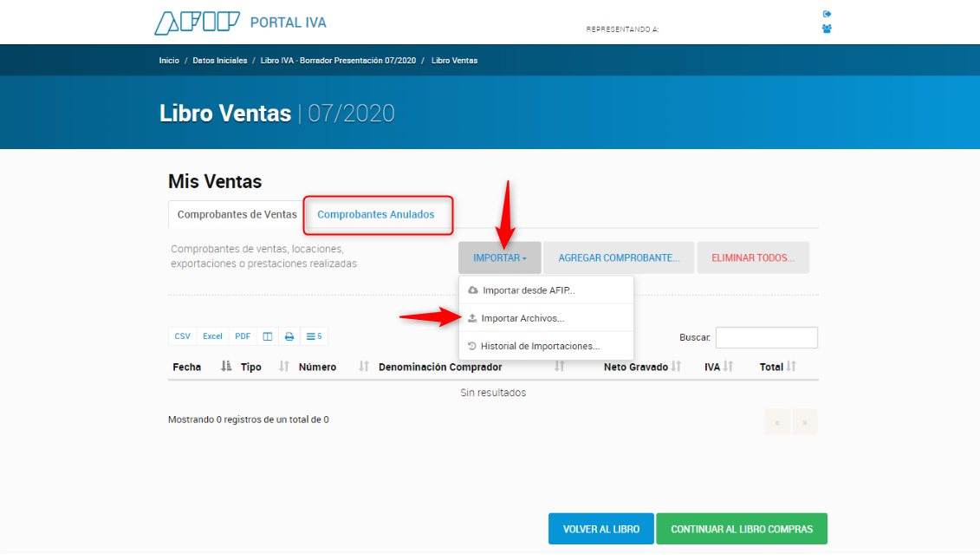The height and width of the screenshot is (560, 980).
Task: Follow the Datos Iniciales breadcrumb link
Action: 220,61
